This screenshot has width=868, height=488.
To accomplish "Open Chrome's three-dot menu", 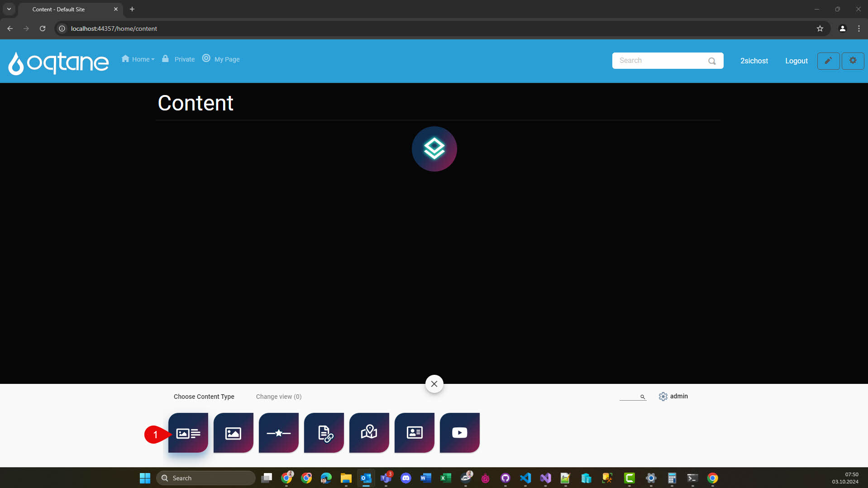I will [858, 29].
